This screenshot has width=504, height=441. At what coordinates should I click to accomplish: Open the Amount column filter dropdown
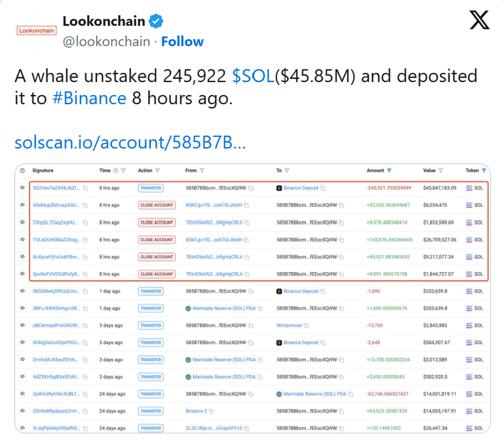pyautogui.click(x=389, y=171)
